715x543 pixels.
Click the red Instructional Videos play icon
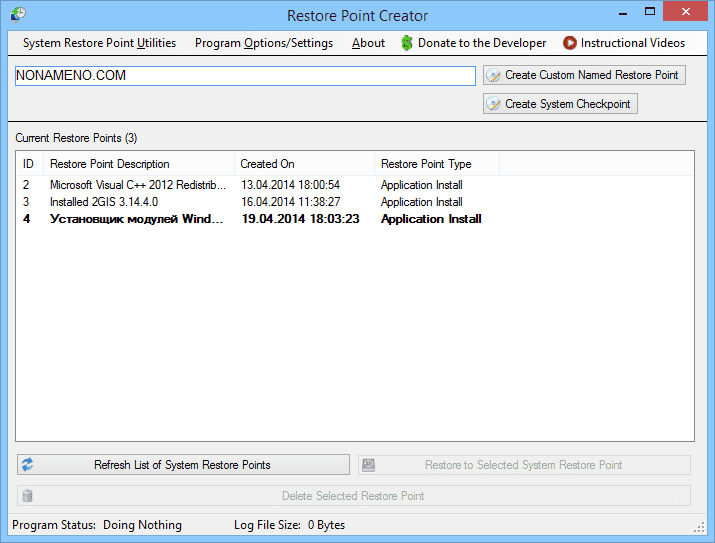[x=569, y=43]
